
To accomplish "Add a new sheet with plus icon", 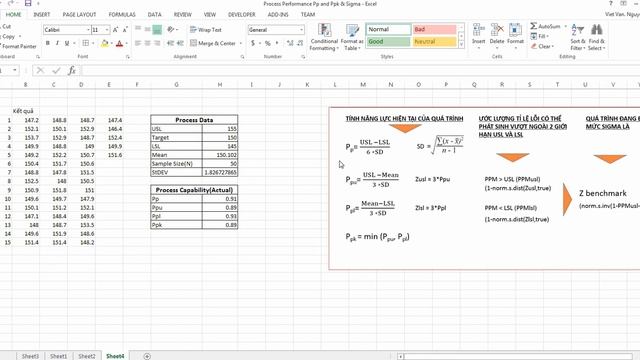I will coord(147,356).
